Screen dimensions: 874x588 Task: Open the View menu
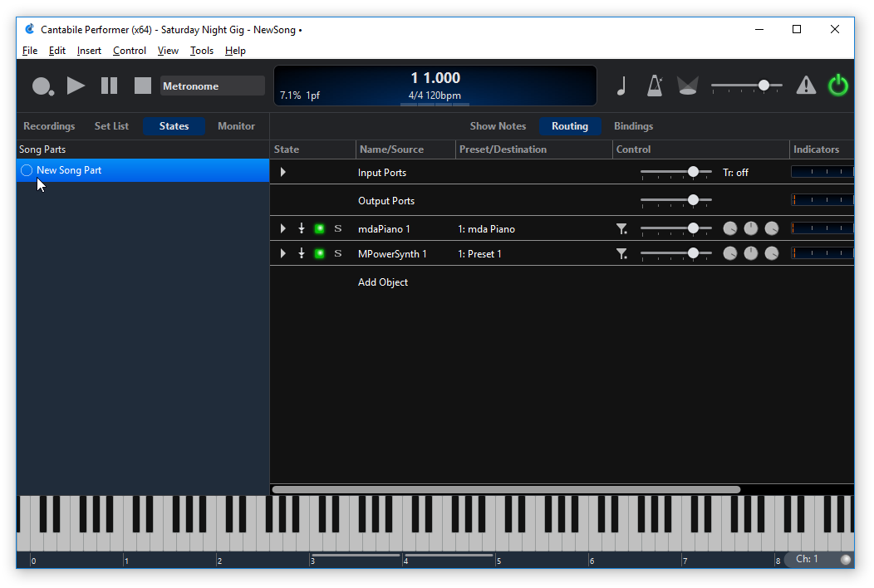tap(168, 51)
